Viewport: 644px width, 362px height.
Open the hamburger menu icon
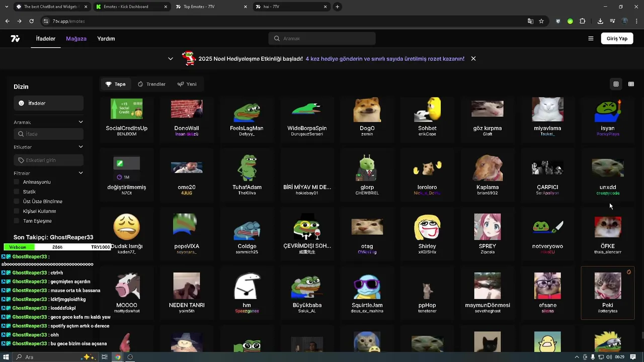click(591, 39)
